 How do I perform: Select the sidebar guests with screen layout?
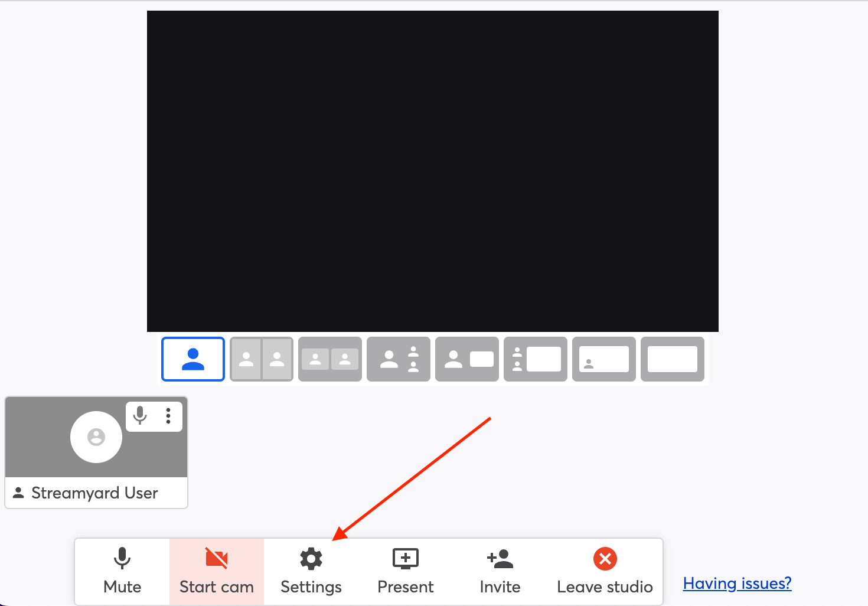(x=536, y=359)
